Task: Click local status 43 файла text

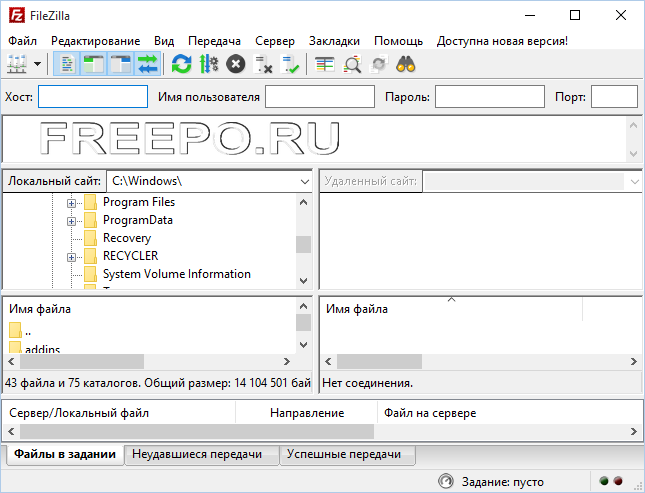Action: (x=158, y=383)
